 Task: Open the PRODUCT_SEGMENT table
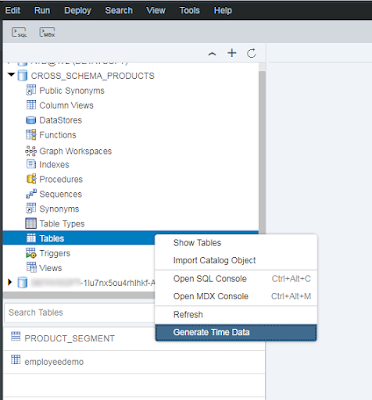(x=69, y=338)
